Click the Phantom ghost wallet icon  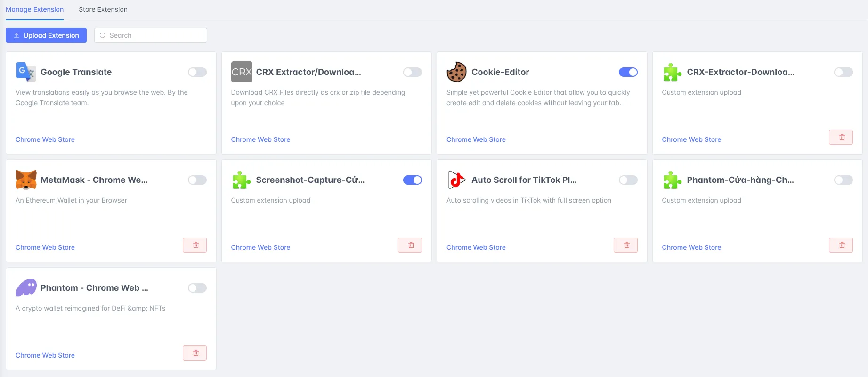click(26, 288)
